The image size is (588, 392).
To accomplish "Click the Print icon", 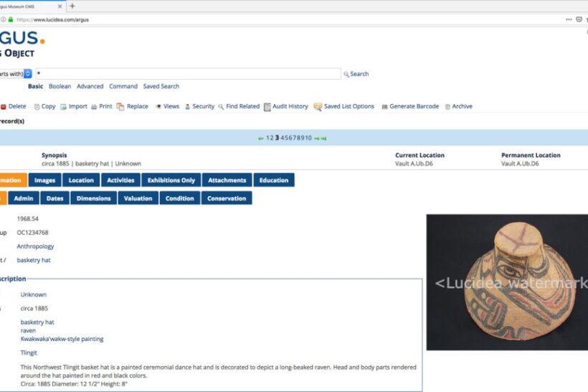I will coord(94,106).
